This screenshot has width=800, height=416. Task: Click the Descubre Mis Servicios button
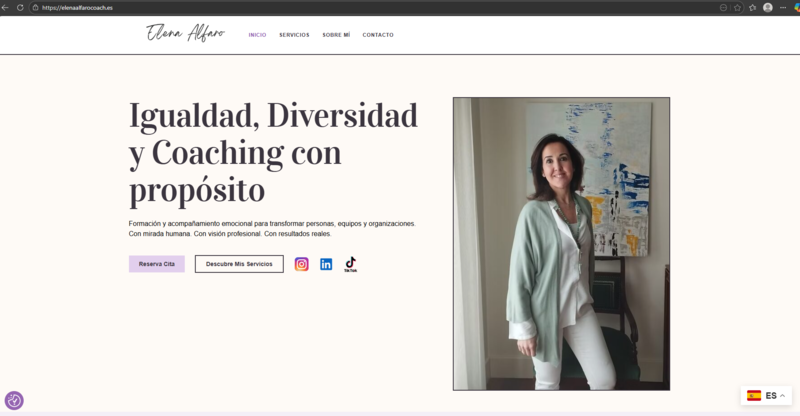point(239,264)
